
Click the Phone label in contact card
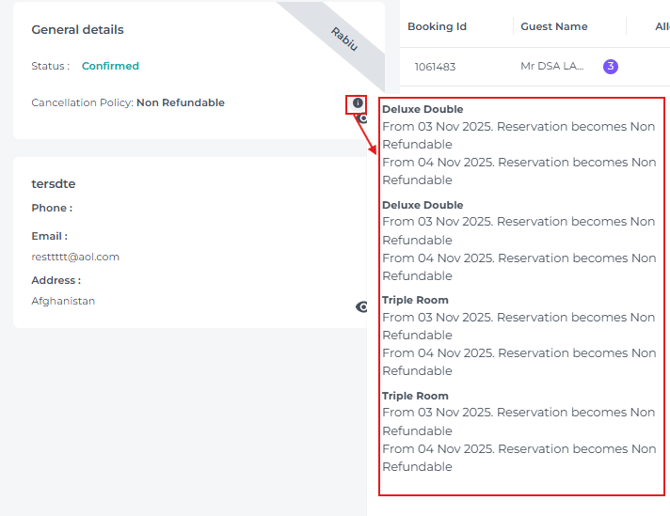click(51, 208)
